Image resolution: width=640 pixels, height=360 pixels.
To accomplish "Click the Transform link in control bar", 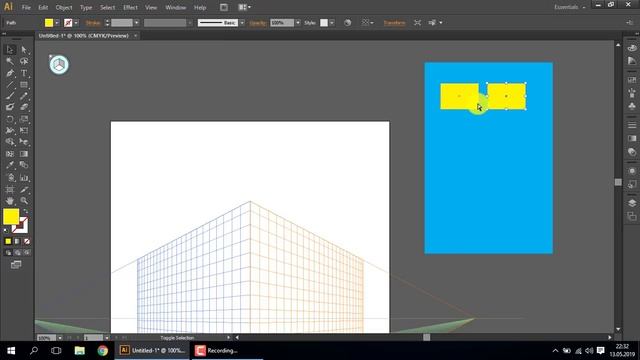I will 394,23.
